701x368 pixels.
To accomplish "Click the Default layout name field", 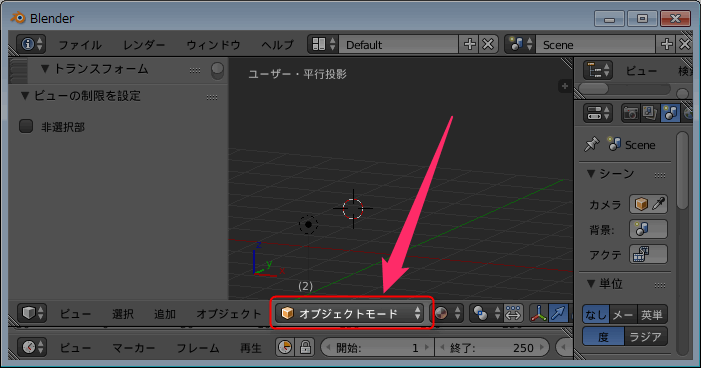I will 399,44.
